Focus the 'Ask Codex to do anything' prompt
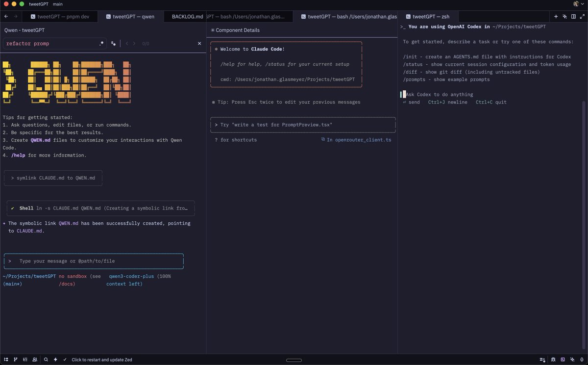This screenshot has width=588, height=365. pos(439,94)
